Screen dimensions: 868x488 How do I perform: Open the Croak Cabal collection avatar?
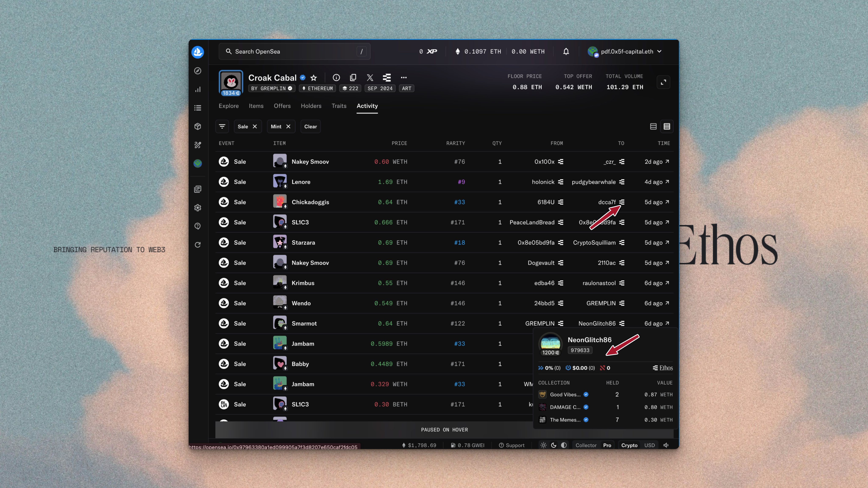pos(231,83)
